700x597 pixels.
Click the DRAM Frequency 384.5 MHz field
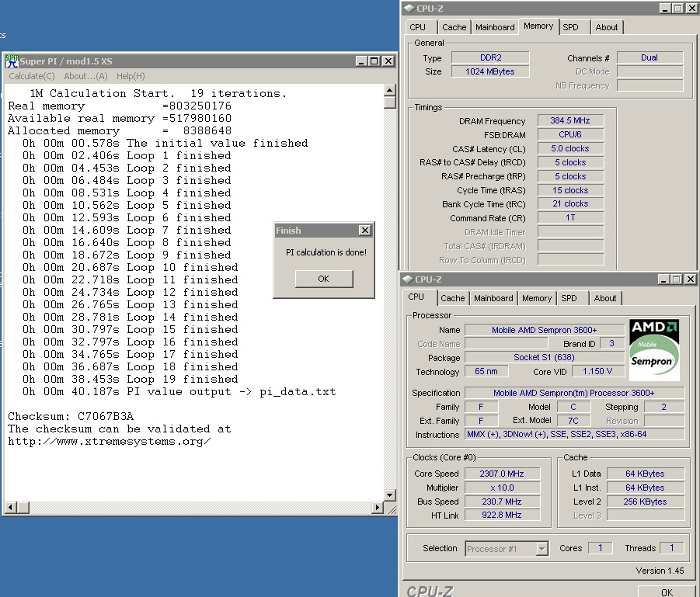(x=570, y=120)
